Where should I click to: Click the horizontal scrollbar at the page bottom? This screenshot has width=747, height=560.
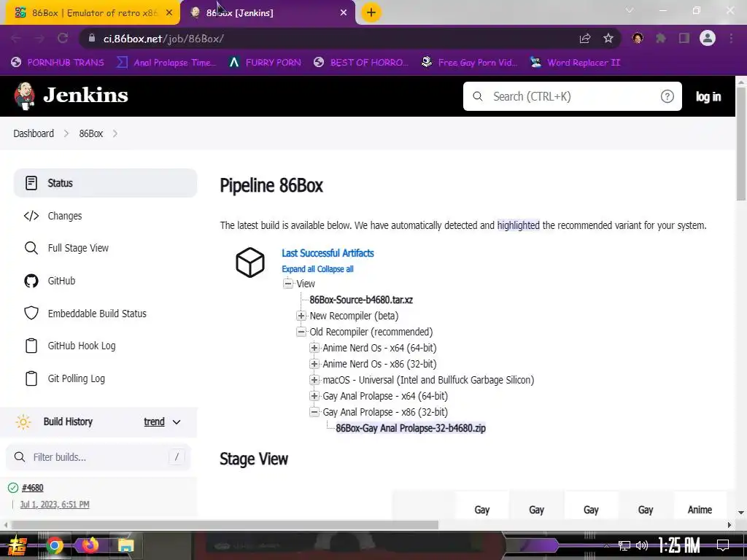tap(224, 525)
